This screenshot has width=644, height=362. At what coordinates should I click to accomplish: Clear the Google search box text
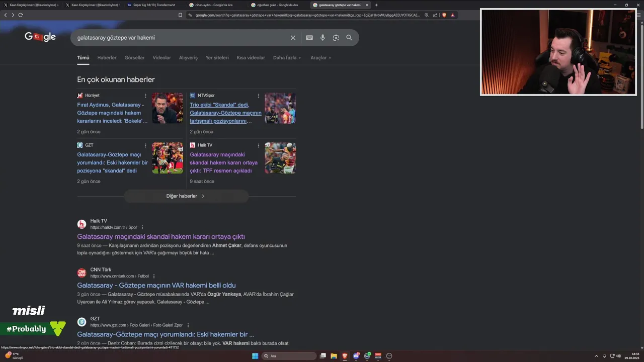(x=293, y=38)
